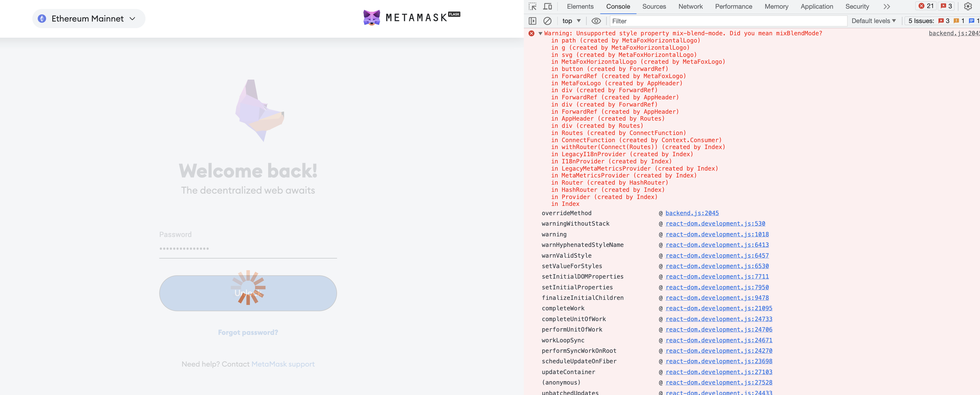Open the 'Default levels' dropdown
Image resolution: width=980 pixels, height=395 pixels.
tap(873, 21)
